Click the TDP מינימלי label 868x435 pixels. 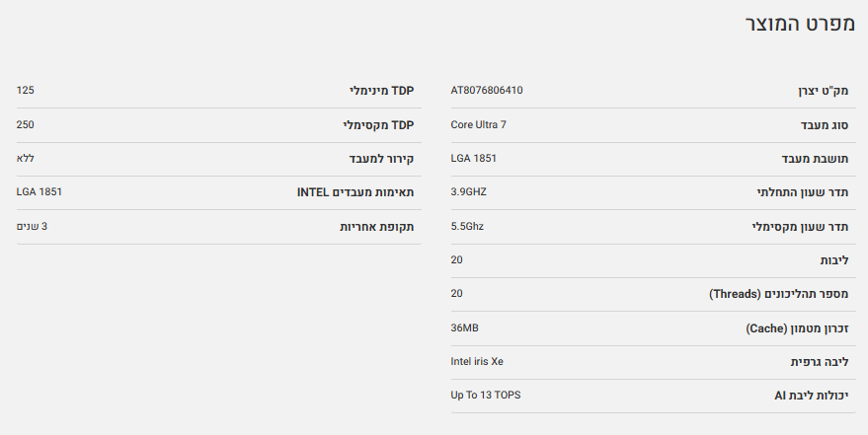click(x=381, y=91)
